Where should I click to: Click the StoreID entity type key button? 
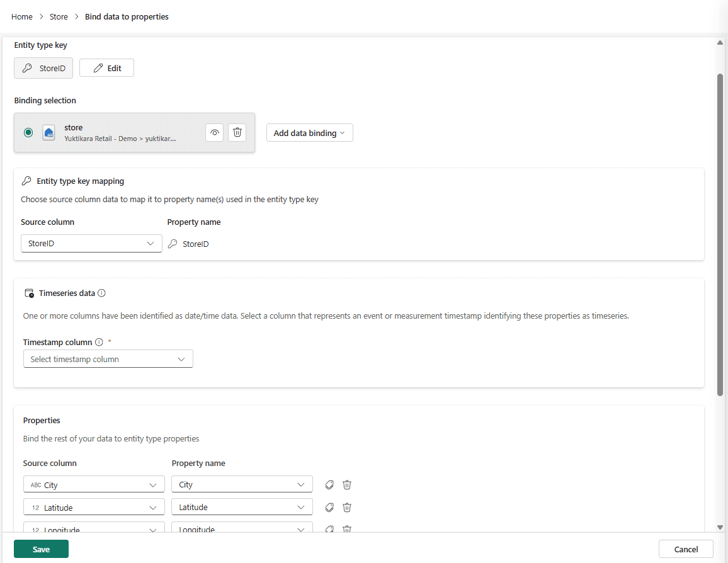point(43,68)
